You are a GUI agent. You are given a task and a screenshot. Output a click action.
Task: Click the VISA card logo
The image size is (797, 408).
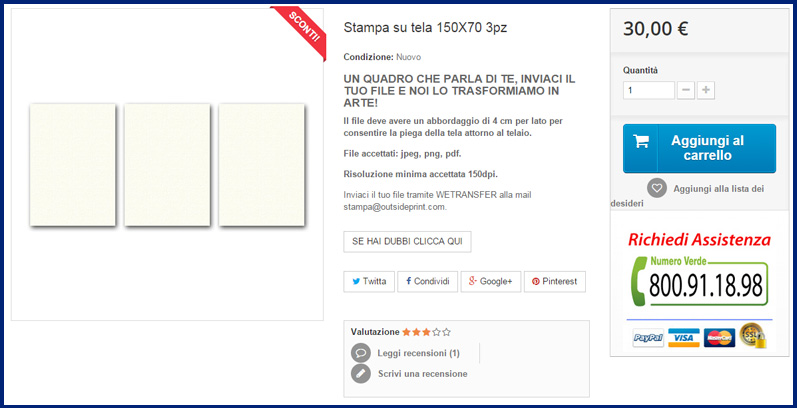[x=684, y=337]
